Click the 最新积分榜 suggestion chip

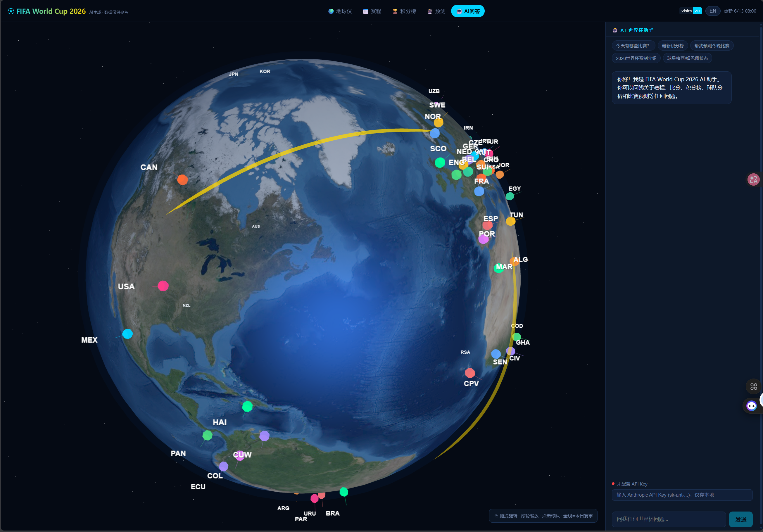tap(673, 46)
